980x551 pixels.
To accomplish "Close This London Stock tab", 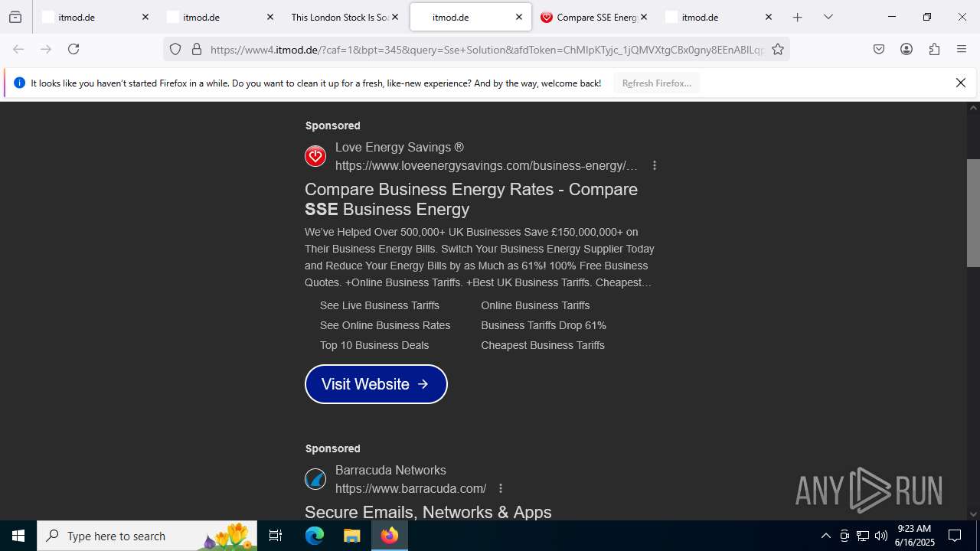I will click(x=395, y=17).
